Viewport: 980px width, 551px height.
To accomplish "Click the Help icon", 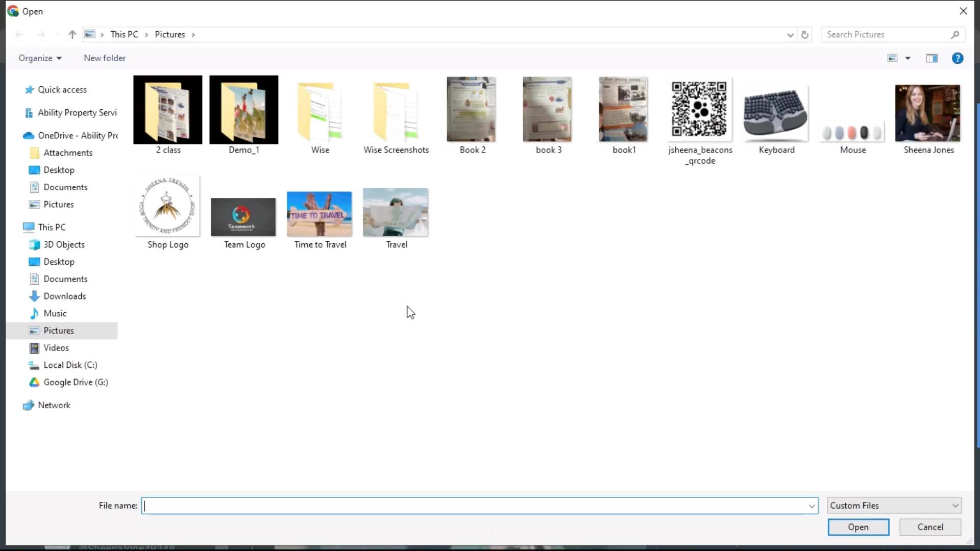I will [958, 58].
